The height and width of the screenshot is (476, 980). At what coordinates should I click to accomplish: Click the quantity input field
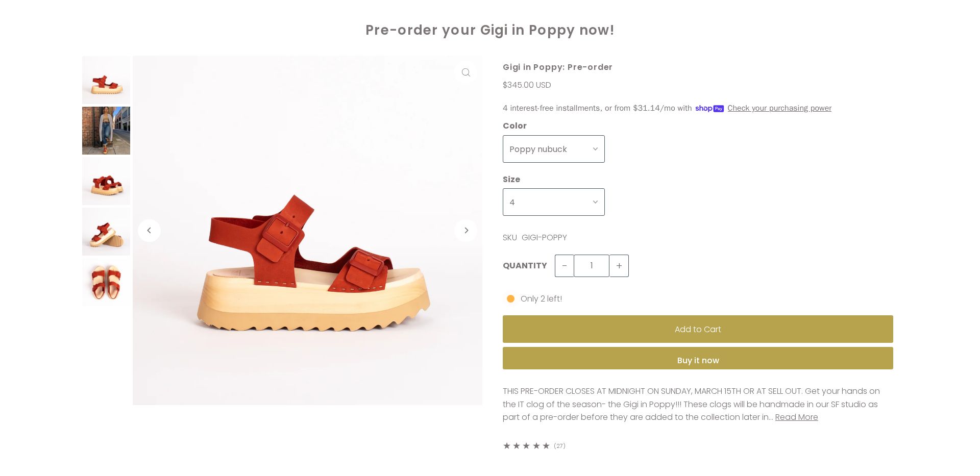591,266
